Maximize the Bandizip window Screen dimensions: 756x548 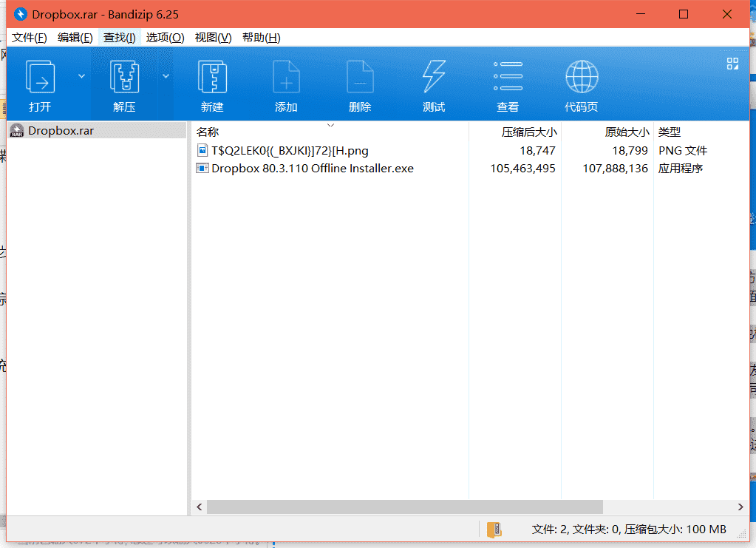(x=683, y=14)
